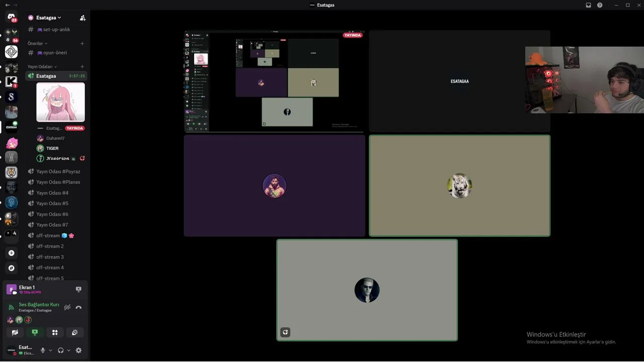Collapse the Yayın Odaları category
This screenshot has width=644, height=362.
(x=42, y=66)
